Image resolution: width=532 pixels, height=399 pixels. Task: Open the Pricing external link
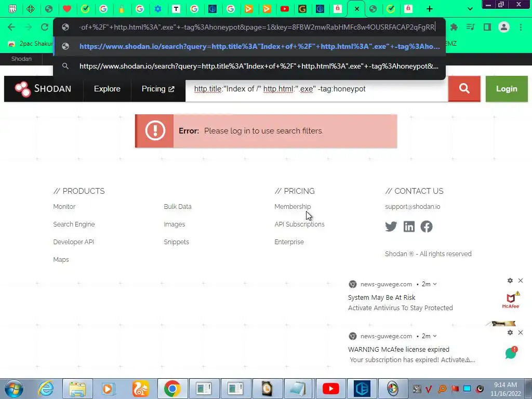158,89
